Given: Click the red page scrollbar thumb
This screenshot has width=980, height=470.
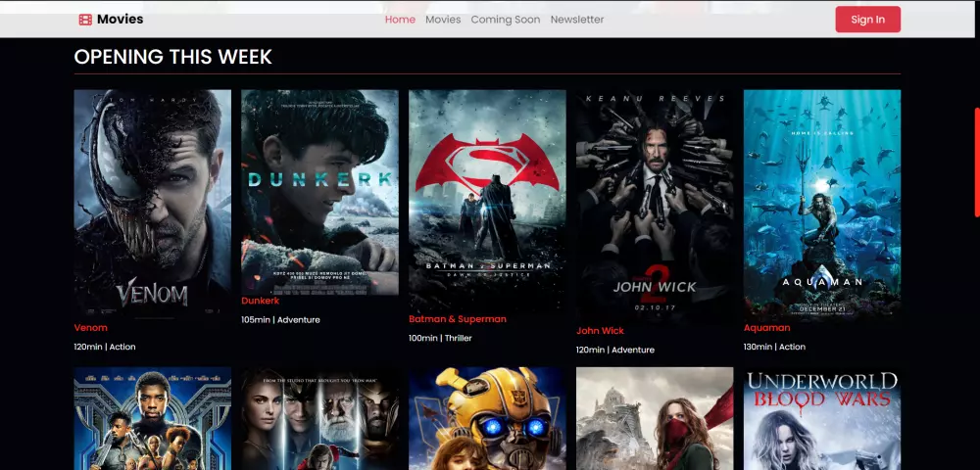Looking at the screenshot, I should (977, 163).
